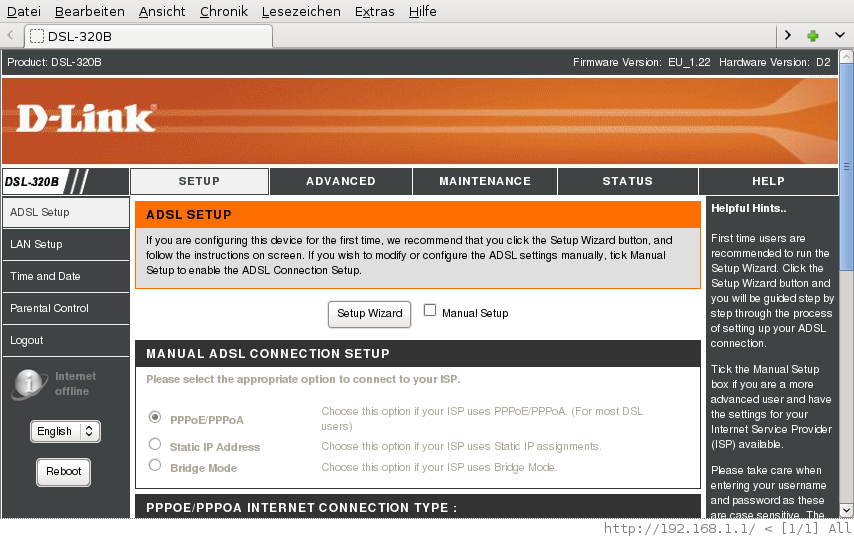
Task: Open the Bearbeiten menu
Action: pos(90,11)
